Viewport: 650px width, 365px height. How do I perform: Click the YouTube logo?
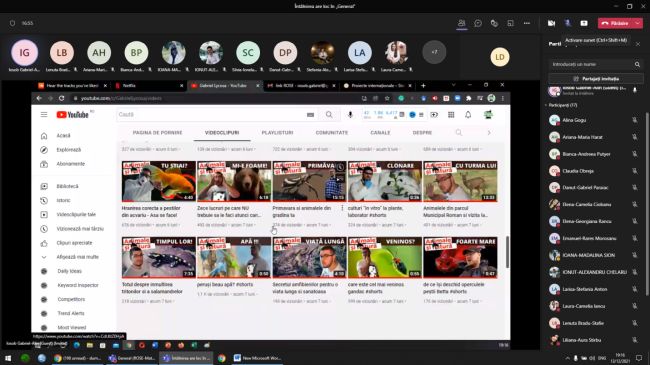73,114
